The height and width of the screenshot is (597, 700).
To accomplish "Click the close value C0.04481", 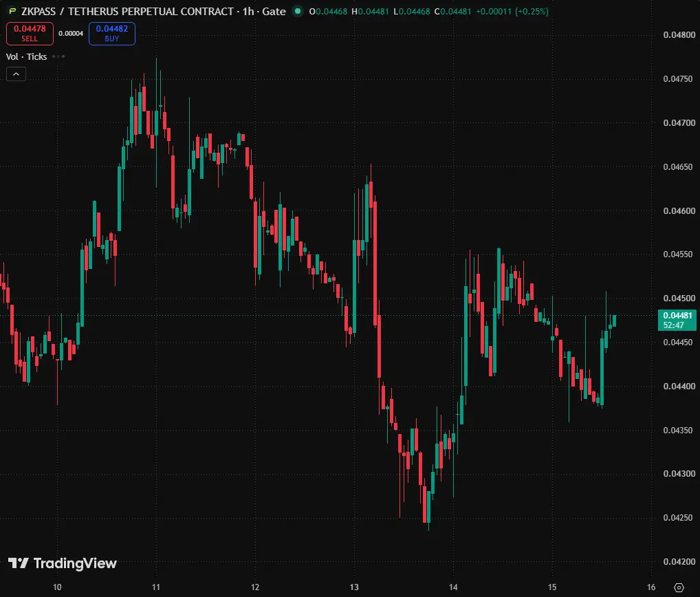I will click(x=452, y=12).
